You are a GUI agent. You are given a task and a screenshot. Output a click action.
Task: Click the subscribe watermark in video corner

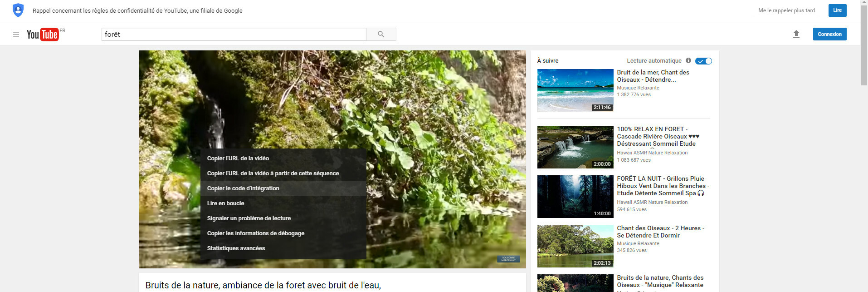pos(508,259)
